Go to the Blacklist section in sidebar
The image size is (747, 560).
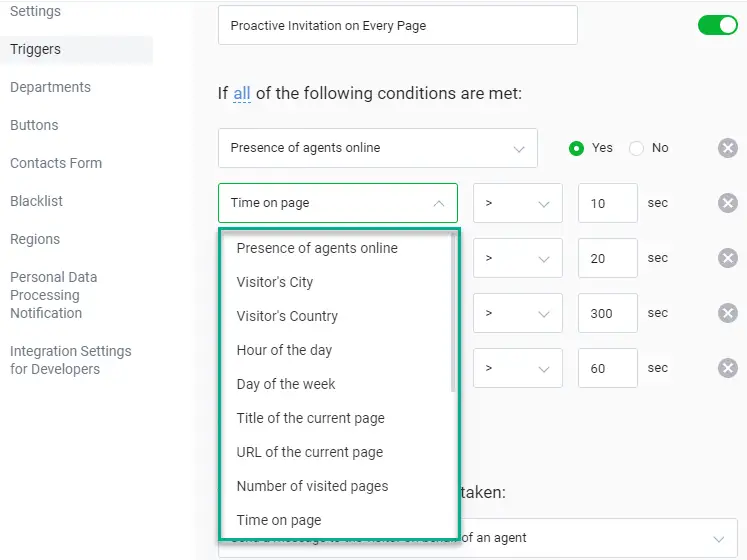36,201
